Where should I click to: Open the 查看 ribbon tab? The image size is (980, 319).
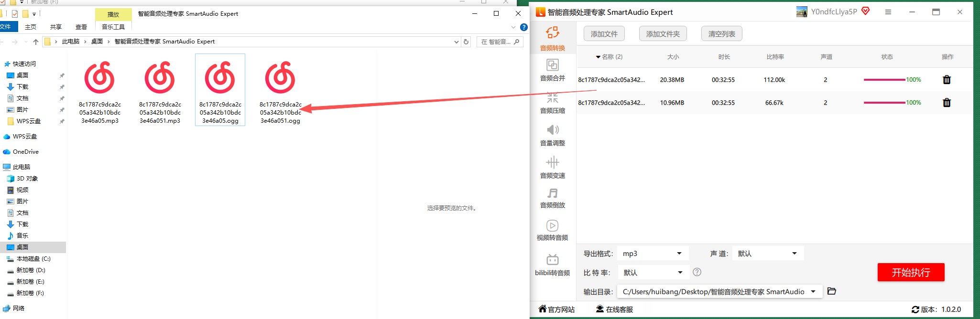[81, 27]
